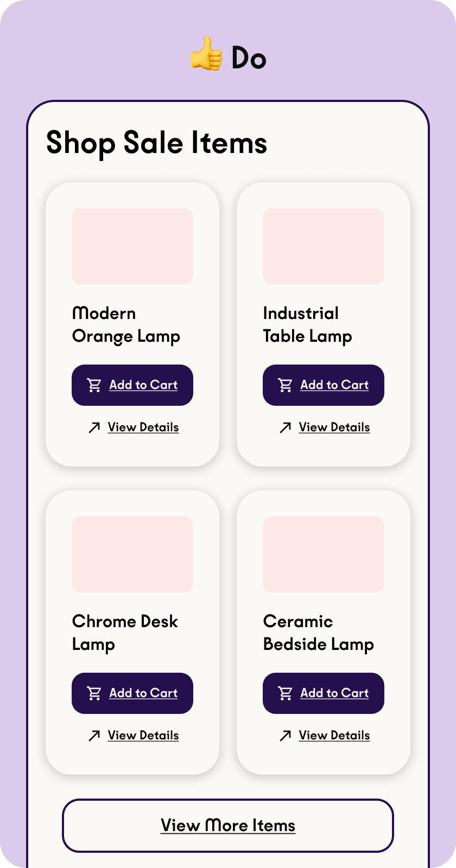456x868 pixels.
Task: Open View Details for Industrial Table Lamp
Action: (x=334, y=427)
